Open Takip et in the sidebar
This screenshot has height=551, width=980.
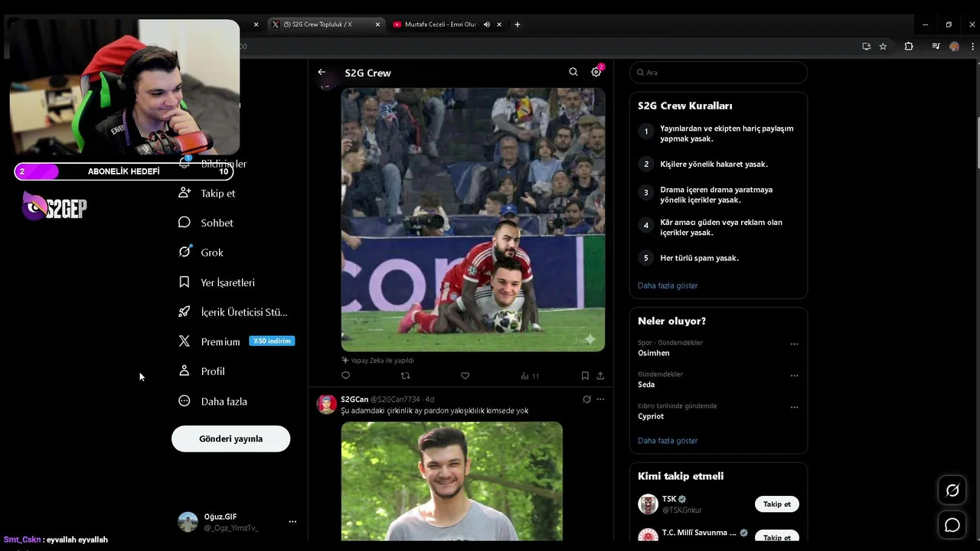[x=207, y=193]
